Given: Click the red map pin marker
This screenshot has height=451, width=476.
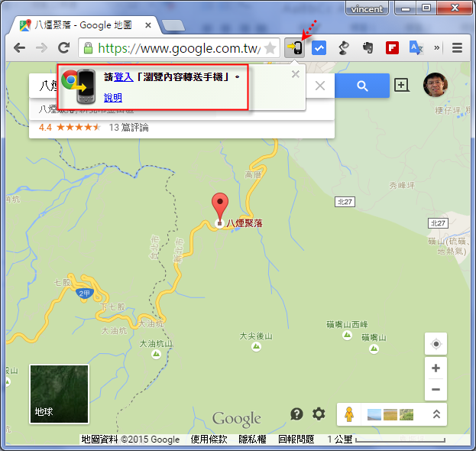Looking at the screenshot, I should tap(220, 209).
